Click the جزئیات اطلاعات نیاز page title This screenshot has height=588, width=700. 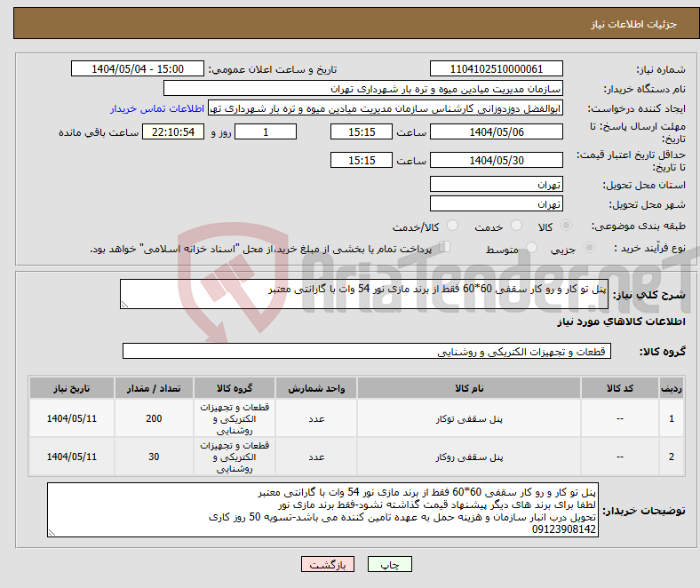tap(634, 24)
